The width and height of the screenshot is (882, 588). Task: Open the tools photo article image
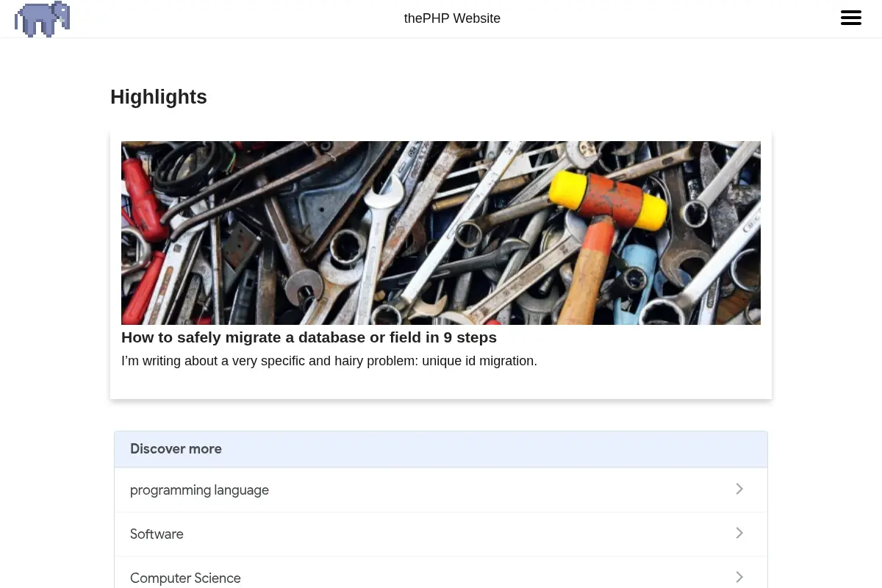tap(441, 233)
